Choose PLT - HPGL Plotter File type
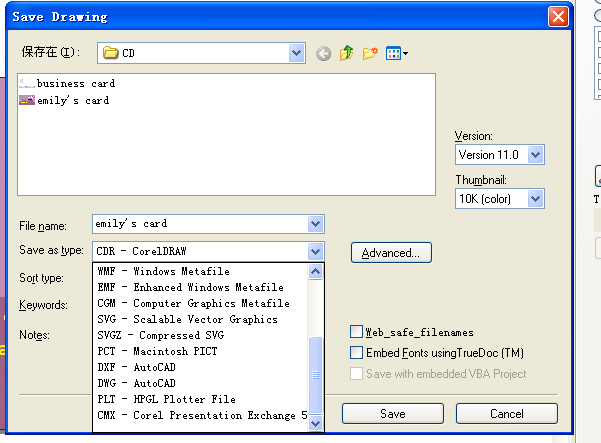 [200, 399]
